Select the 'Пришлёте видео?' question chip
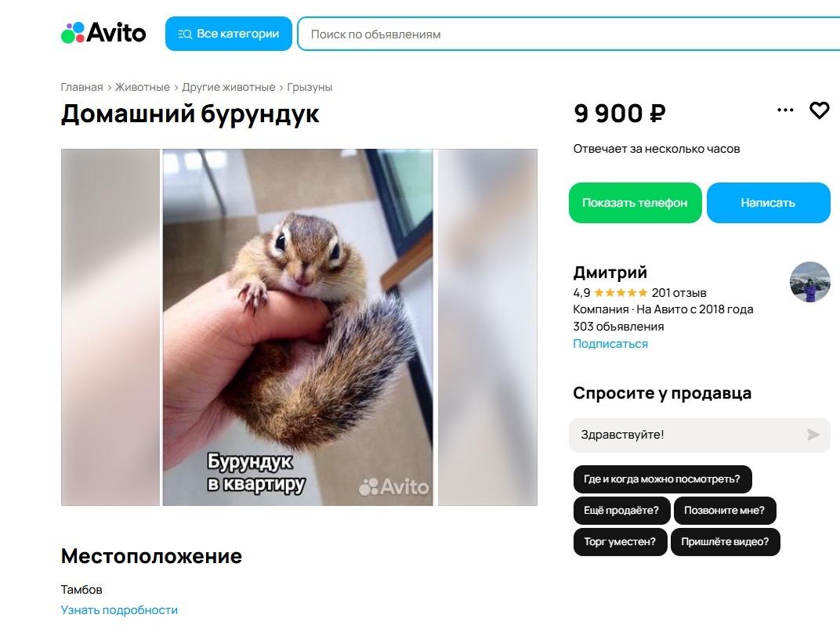 click(725, 542)
